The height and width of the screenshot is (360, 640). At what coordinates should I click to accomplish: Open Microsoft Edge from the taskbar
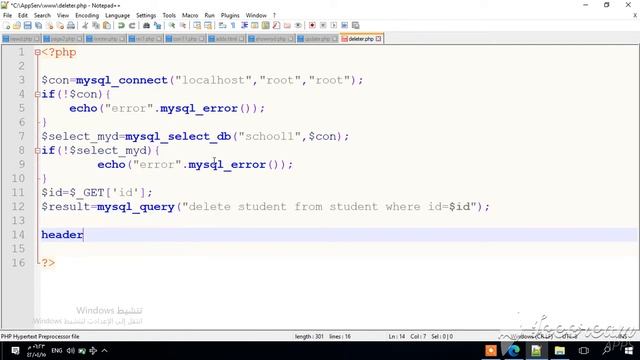pos(514,350)
